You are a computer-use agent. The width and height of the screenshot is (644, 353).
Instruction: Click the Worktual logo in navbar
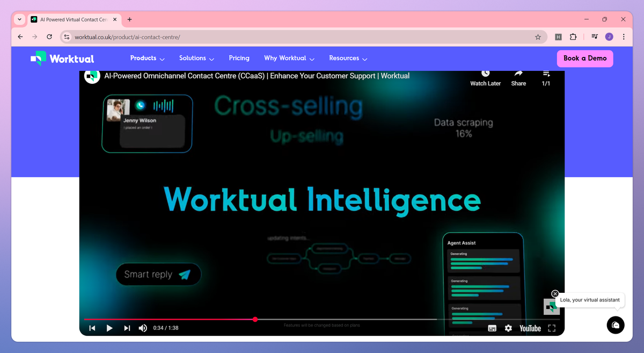click(62, 59)
